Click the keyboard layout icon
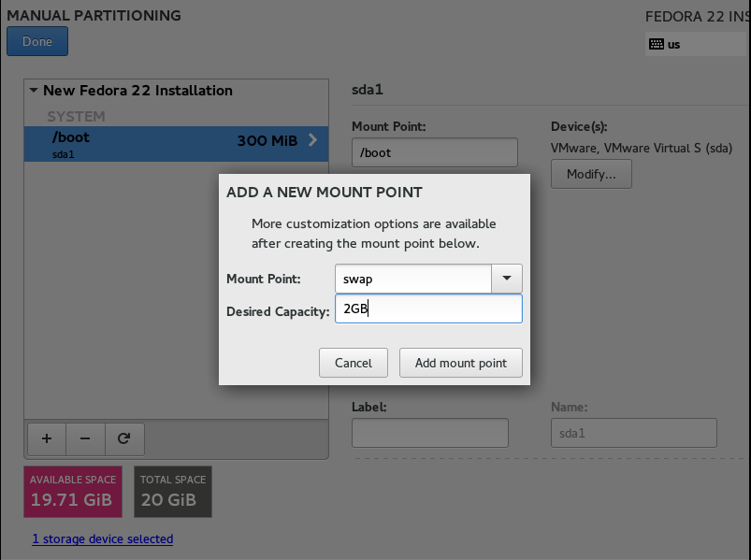 (657, 45)
